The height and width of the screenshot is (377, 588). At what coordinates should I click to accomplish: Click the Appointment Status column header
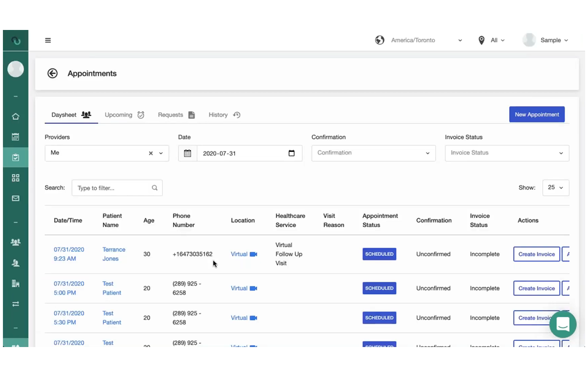click(x=380, y=220)
